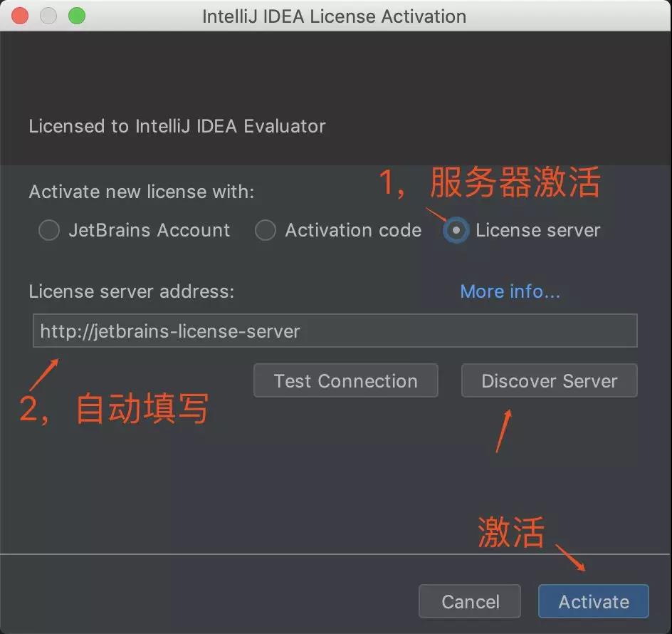This screenshot has width=672, height=634.
Task: Select the JetBrains Account radio button
Action: click(49, 230)
